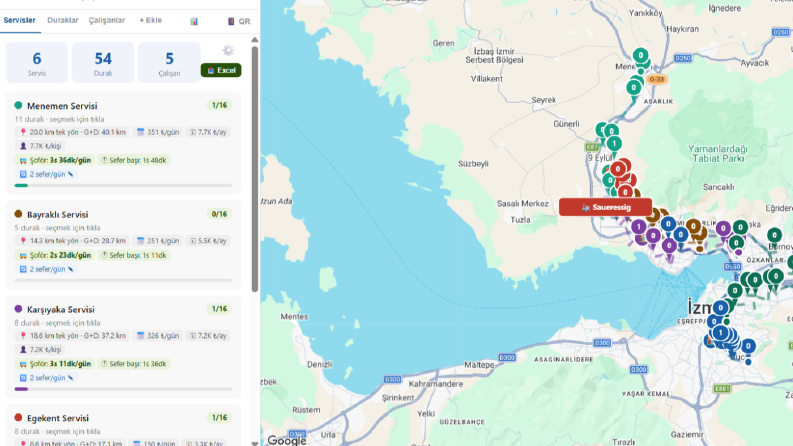793x446 pixels.
Task: Open settings gear icon above Excel
Action: (x=228, y=50)
